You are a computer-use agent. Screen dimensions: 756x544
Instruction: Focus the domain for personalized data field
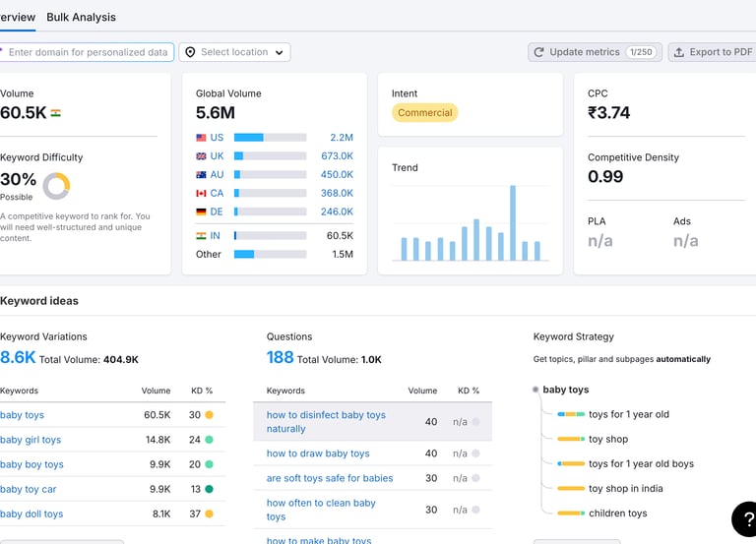click(87, 52)
